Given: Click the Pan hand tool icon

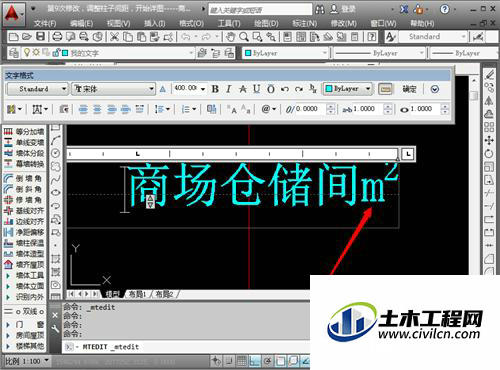Looking at the screenshot, I should click(230, 36).
